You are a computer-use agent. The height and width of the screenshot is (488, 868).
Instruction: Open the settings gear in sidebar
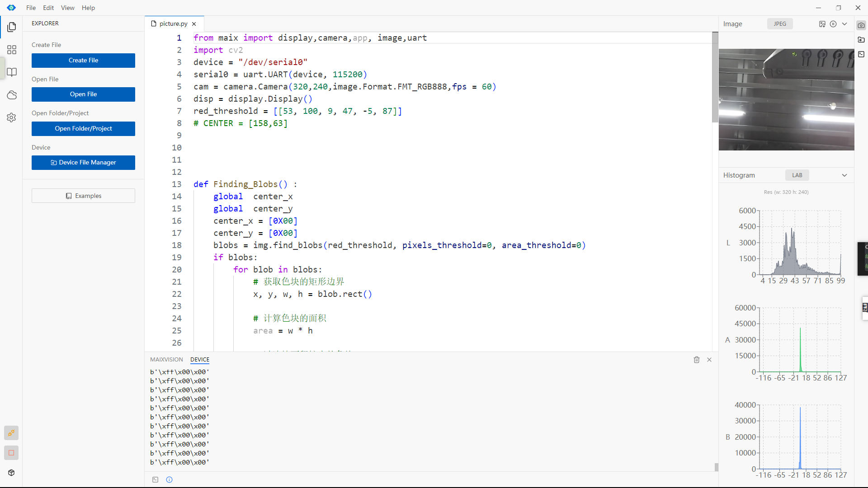click(x=12, y=117)
